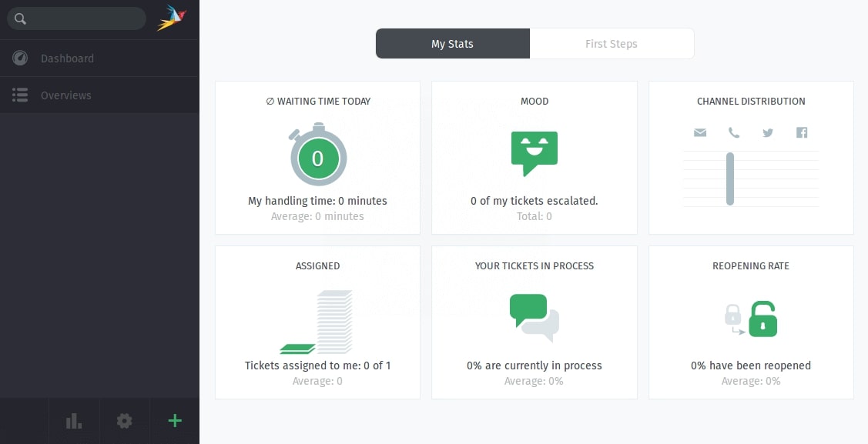Go to the Dashboard page

click(67, 58)
